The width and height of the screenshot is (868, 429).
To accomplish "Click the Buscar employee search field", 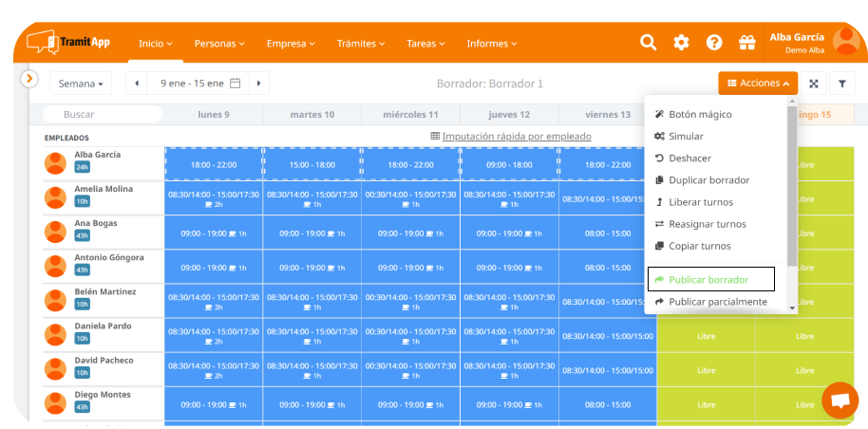I will pyautogui.click(x=95, y=115).
